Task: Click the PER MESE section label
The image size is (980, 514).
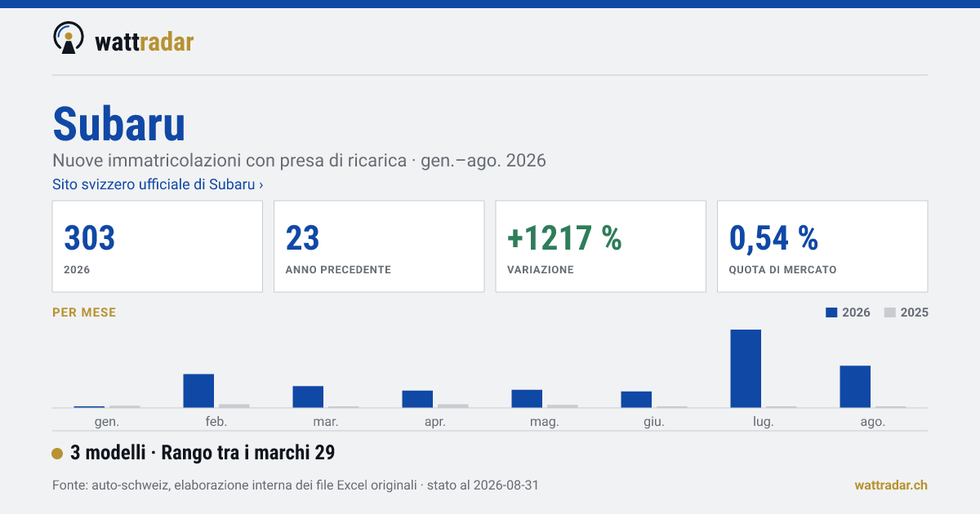Action: [x=84, y=312]
